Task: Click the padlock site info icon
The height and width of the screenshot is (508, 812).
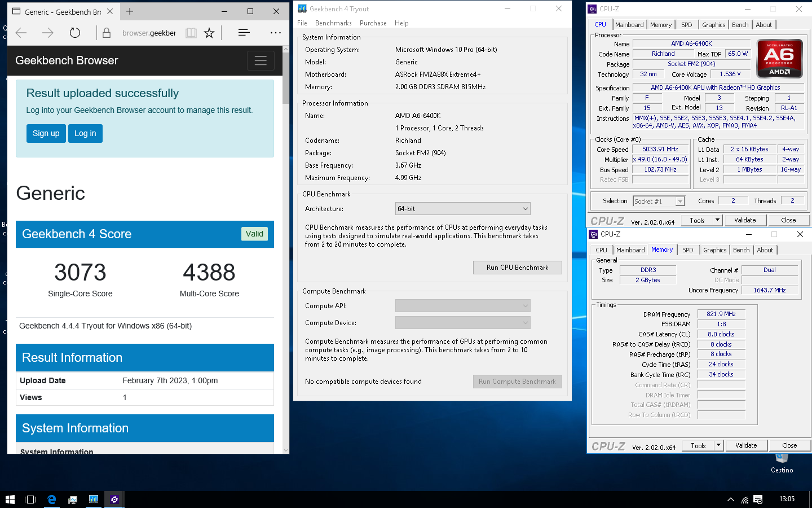Action: pos(107,33)
